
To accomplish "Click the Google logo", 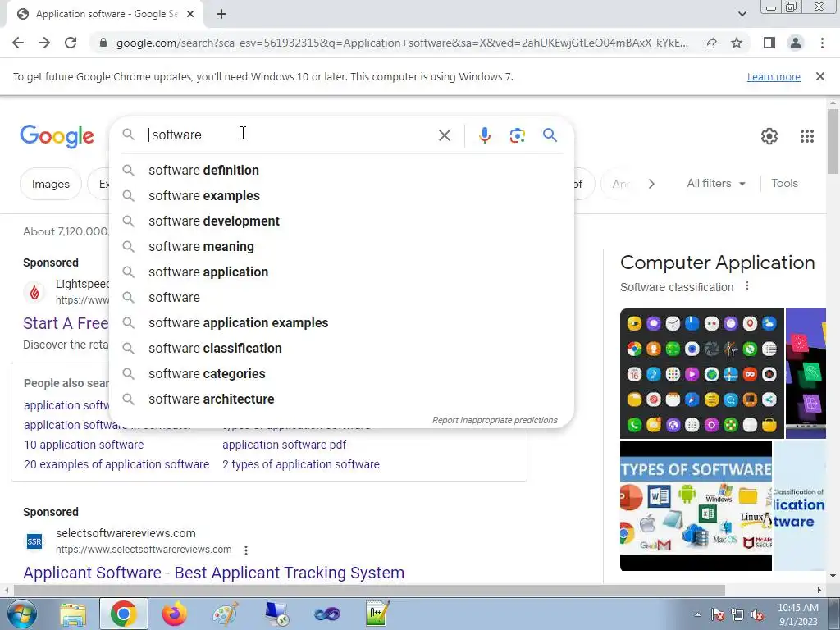I will click(x=57, y=136).
